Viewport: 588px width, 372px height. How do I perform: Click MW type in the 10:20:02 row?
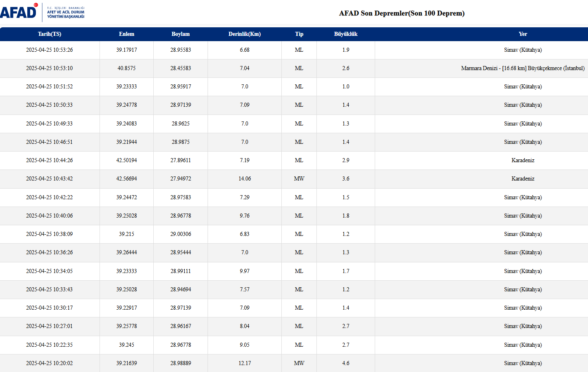pyautogui.click(x=299, y=363)
